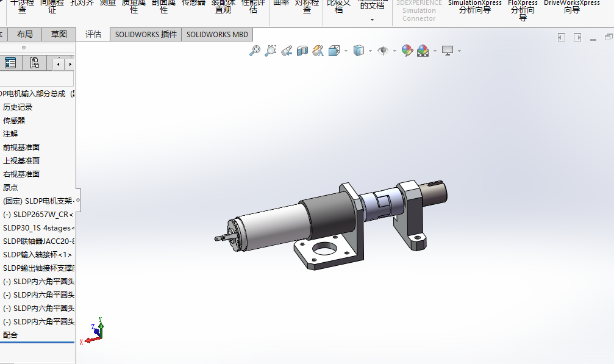Click the 曲率 ribbon tool
The height and width of the screenshot is (364, 614).
click(x=280, y=2)
